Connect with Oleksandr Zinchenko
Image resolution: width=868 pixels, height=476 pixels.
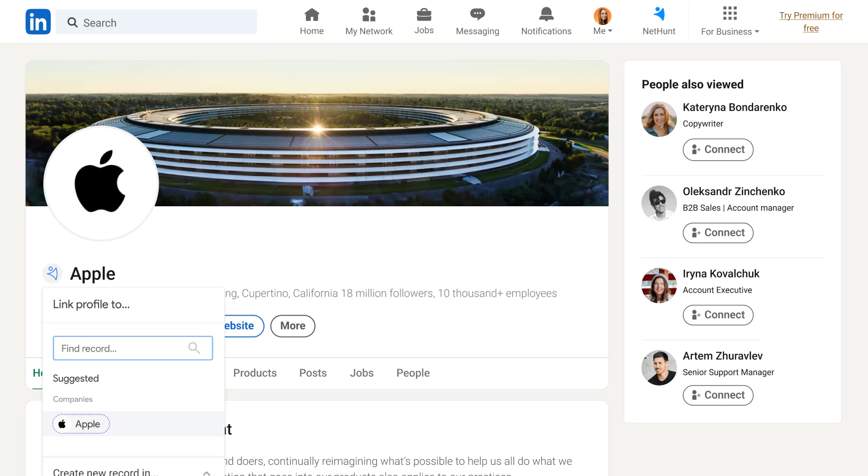click(718, 233)
